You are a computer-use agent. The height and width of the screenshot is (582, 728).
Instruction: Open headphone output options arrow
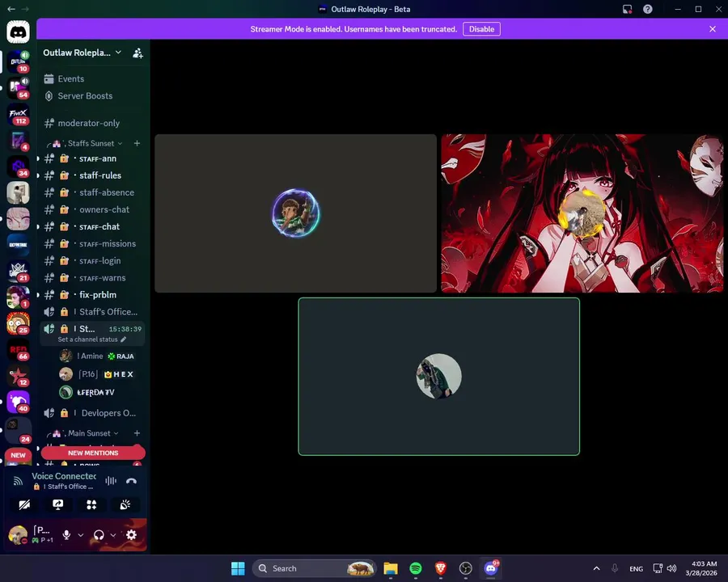pyautogui.click(x=112, y=535)
